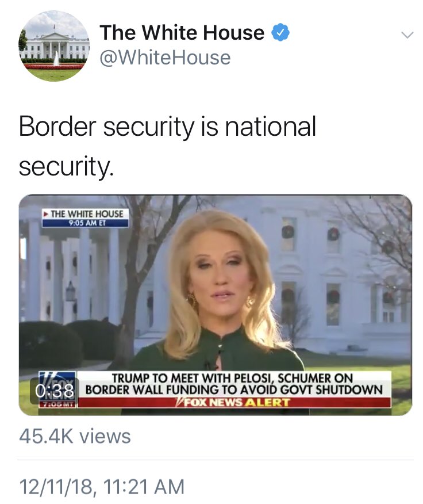Expand the tweet options chevron
Screen dimensions: 423x504
(x=407, y=35)
